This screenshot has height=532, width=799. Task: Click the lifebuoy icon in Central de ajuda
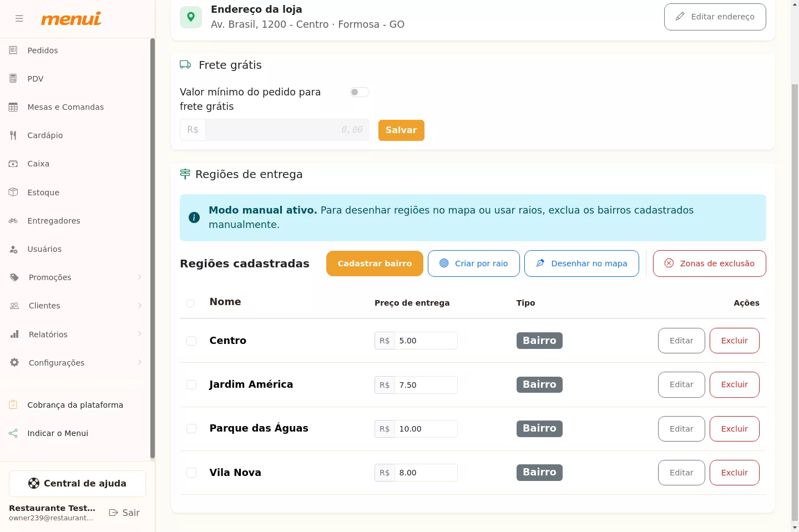[x=34, y=483]
